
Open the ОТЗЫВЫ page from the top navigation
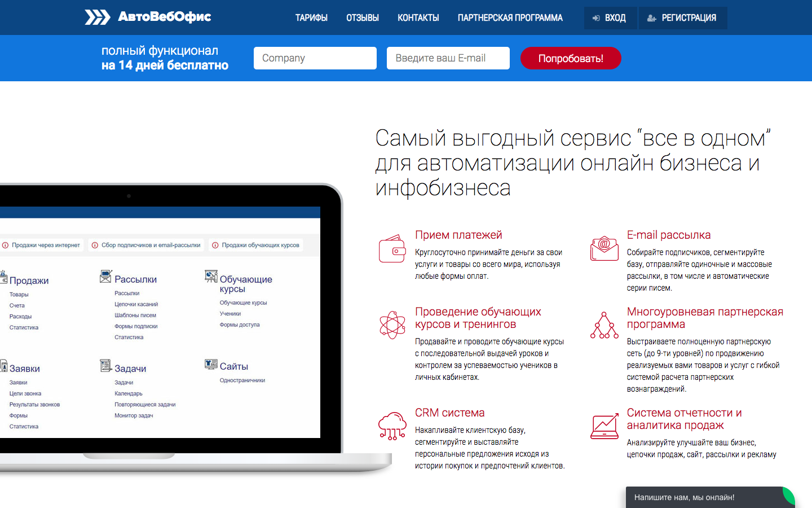(362, 17)
